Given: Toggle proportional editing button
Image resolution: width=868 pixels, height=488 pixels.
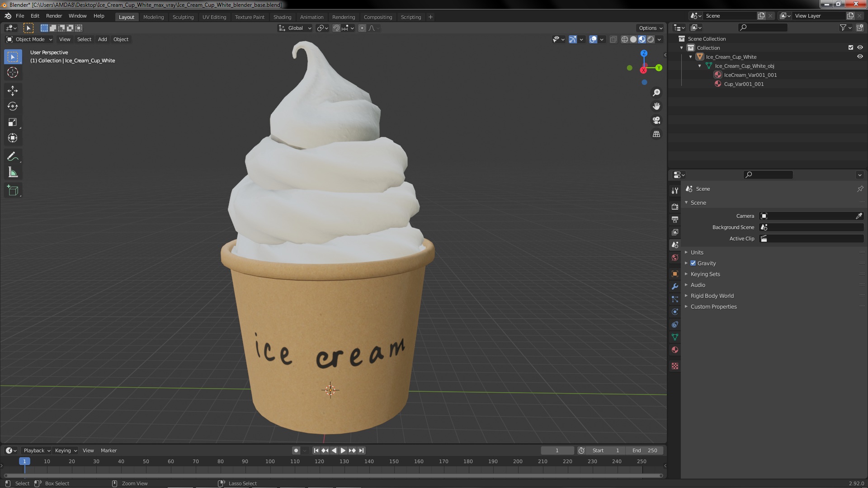Looking at the screenshot, I should click(362, 28).
